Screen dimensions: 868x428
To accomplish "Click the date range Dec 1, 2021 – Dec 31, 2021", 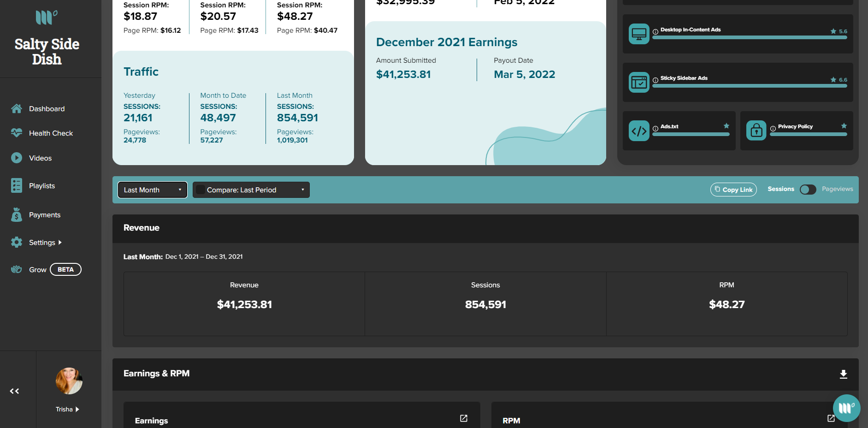I will click(204, 256).
